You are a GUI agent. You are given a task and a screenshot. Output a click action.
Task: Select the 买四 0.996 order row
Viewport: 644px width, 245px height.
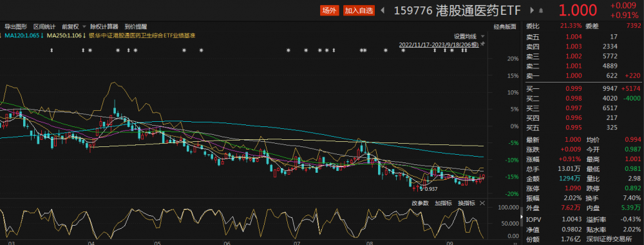click(x=583, y=117)
